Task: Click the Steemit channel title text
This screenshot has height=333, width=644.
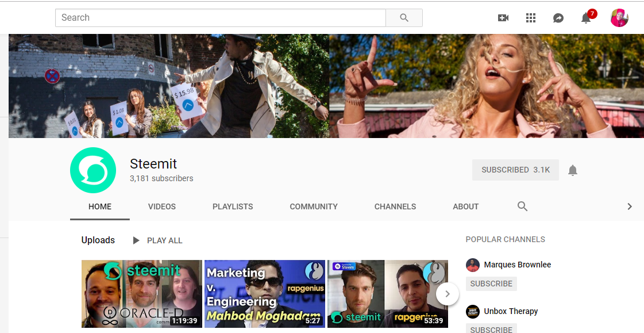Action: (x=153, y=163)
